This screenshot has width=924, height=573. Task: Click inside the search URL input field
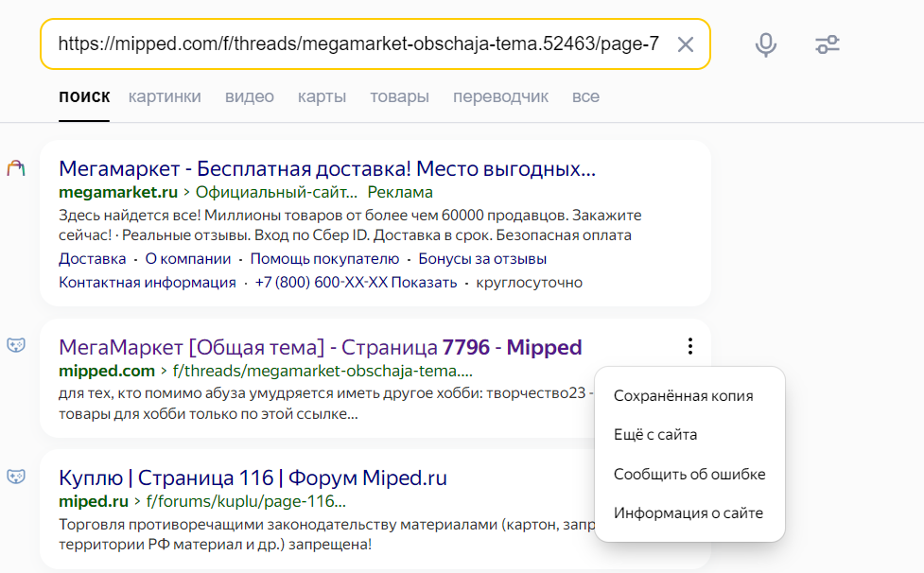pyautogui.click(x=358, y=44)
